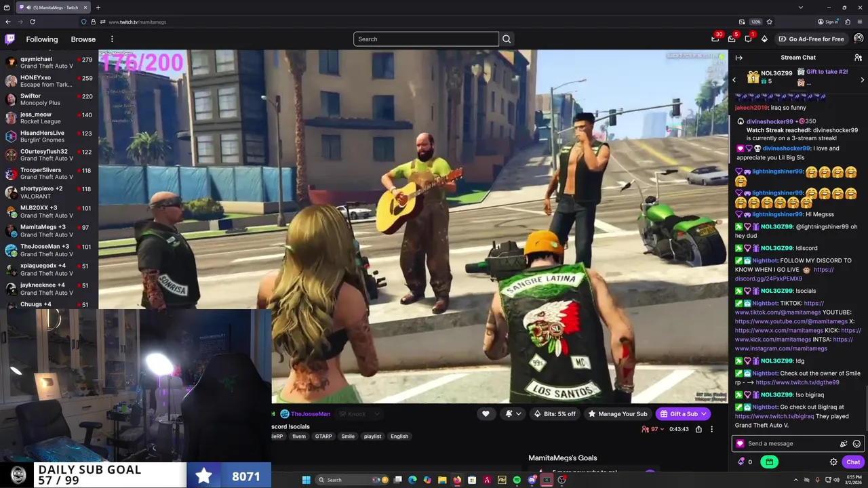Viewport: 868px width, 488px height.
Task: Open the Prime loot icon with badge 30
Action: 715,39
